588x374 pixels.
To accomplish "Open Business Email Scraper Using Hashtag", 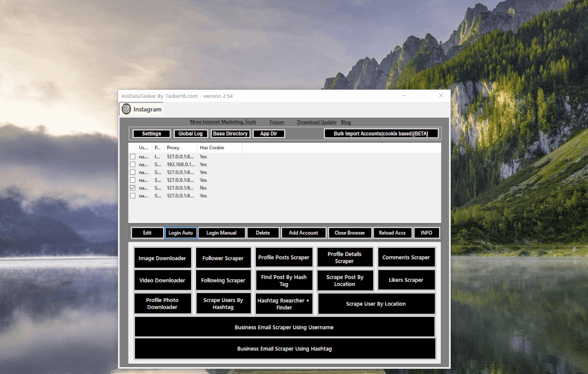I will (x=285, y=349).
